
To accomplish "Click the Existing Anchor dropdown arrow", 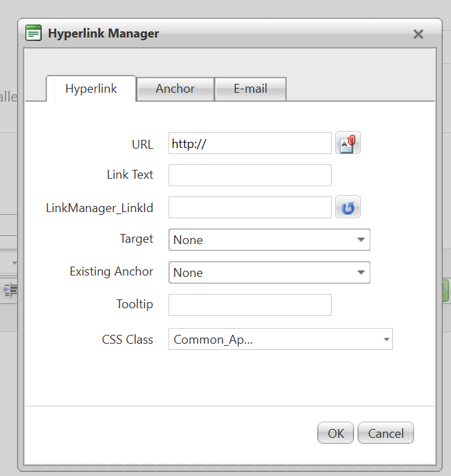I will (x=360, y=273).
